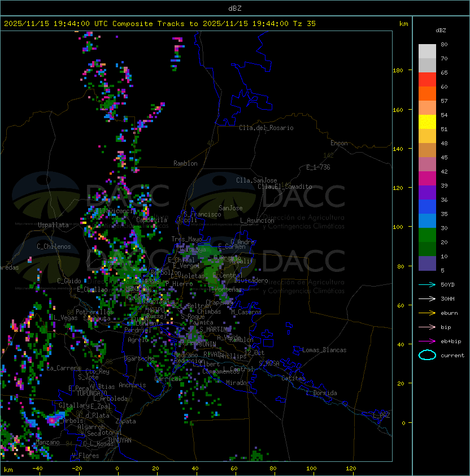Click the magenta eb+bip arrow in legend
This screenshot has width=470, height=476.
click(x=427, y=341)
